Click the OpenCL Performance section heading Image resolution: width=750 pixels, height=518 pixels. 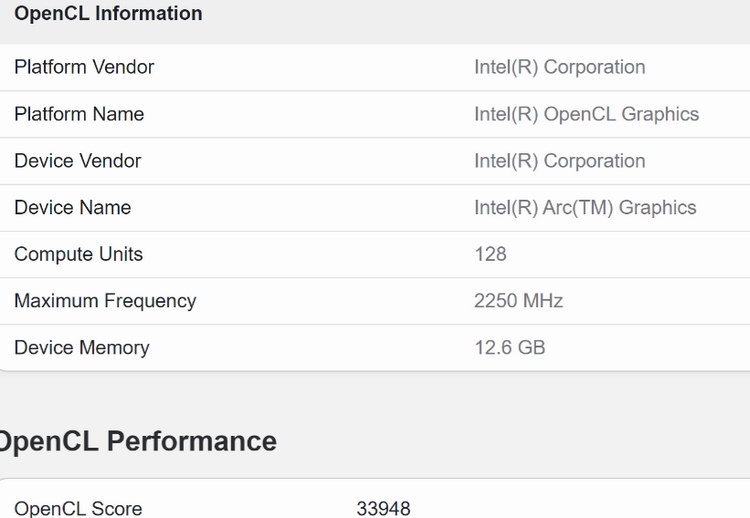click(137, 441)
